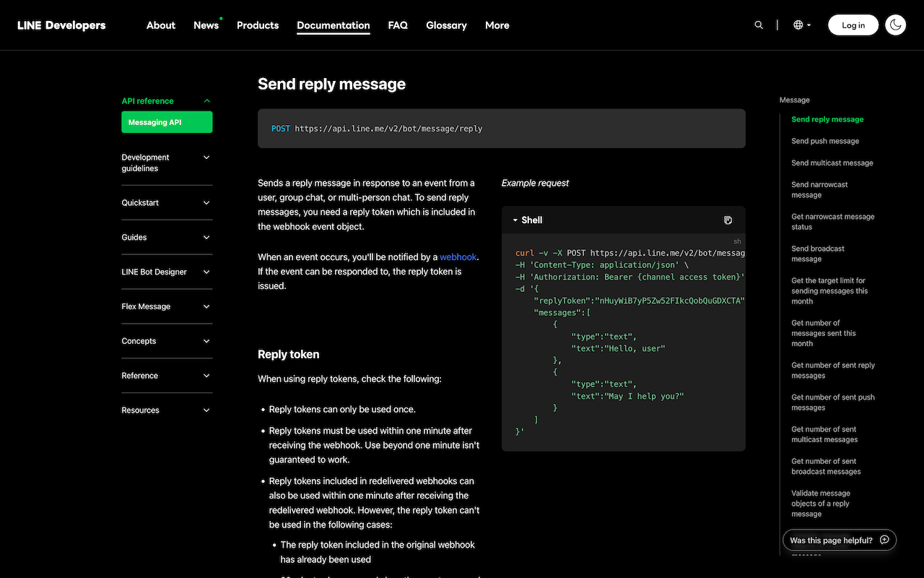Expand Development guidelines in sidebar
This screenshot has height=578, width=924.
[206, 158]
